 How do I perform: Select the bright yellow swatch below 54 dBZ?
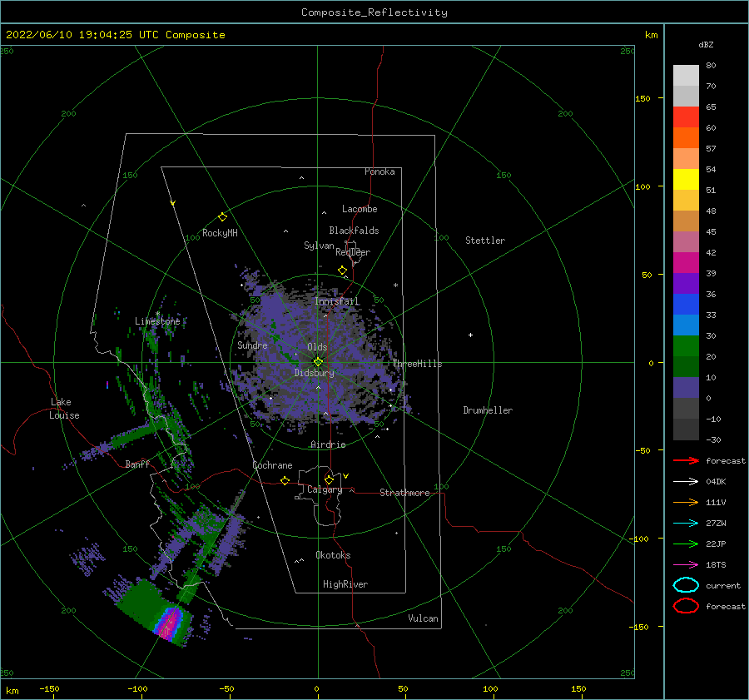click(x=686, y=179)
